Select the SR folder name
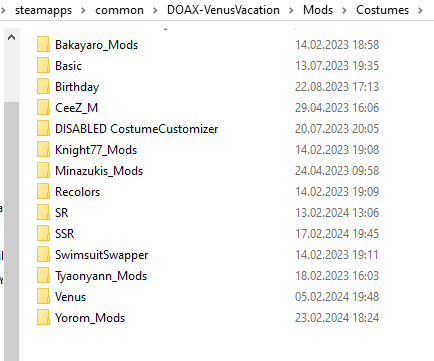 (x=62, y=213)
